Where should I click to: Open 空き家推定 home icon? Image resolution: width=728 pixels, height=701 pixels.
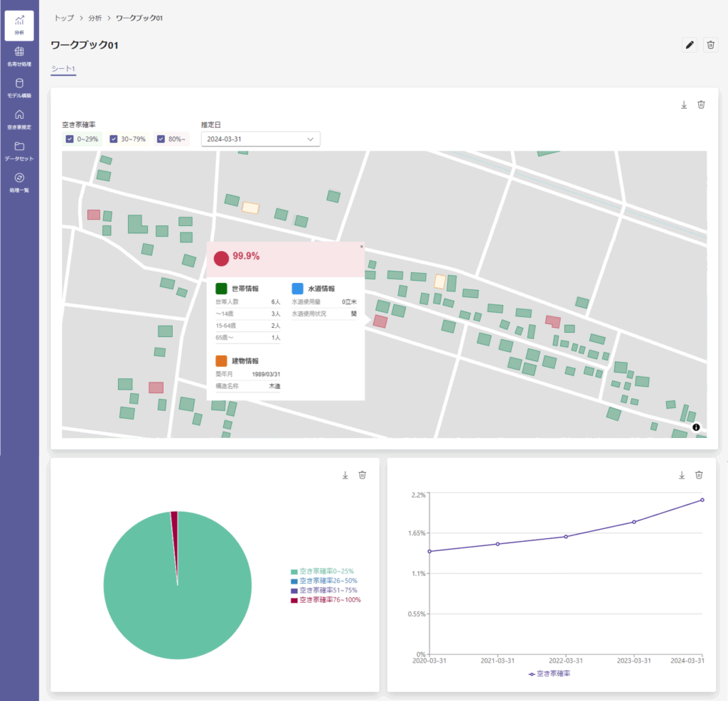coord(19,119)
